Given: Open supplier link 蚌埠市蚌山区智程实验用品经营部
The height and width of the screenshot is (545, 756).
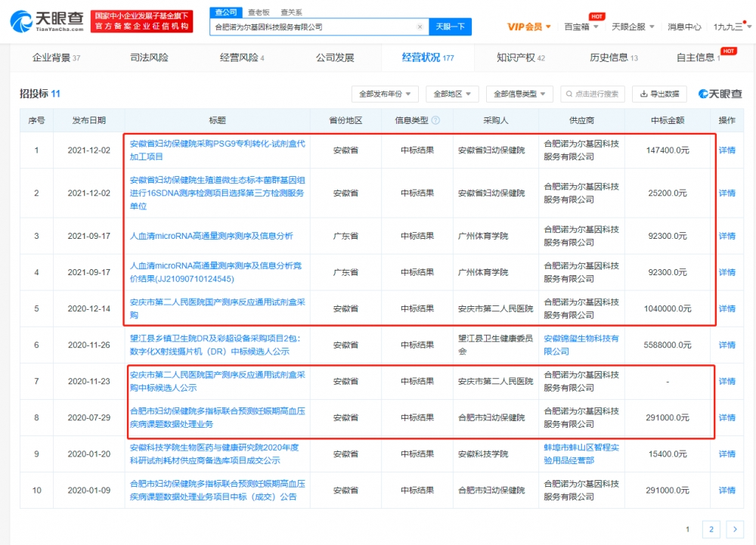Looking at the screenshot, I should click(581, 454).
